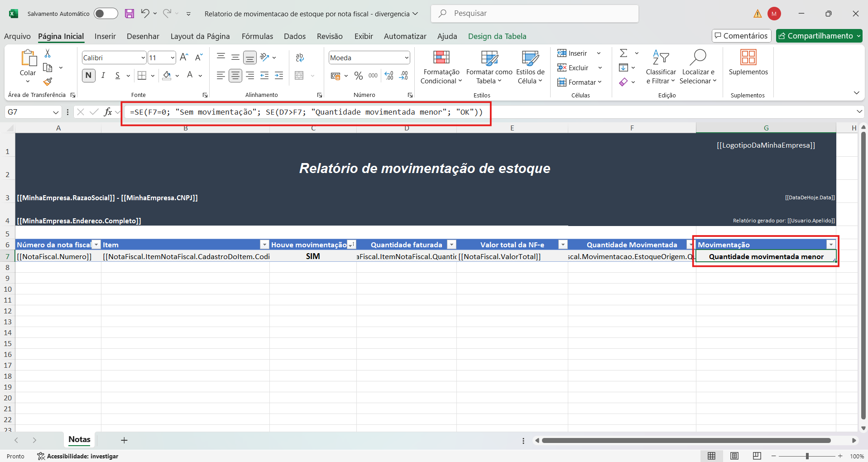Open filter dropdown for Quantidade faturada
868x462 pixels.
pos(451,245)
